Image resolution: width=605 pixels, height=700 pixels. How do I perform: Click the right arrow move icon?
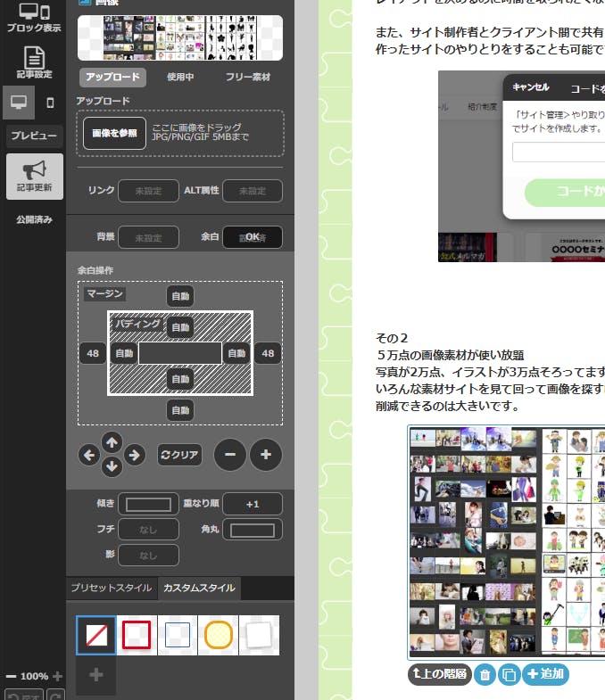[x=135, y=456]
